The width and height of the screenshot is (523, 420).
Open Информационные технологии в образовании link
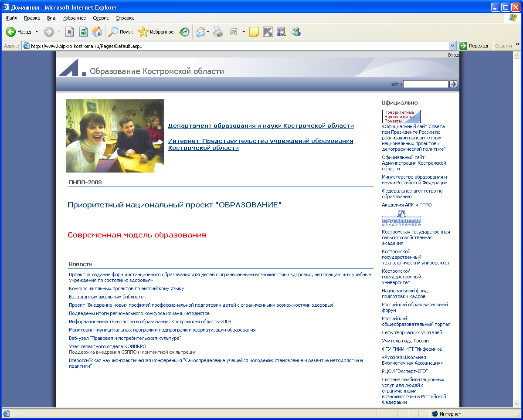[x=150, y=322]
